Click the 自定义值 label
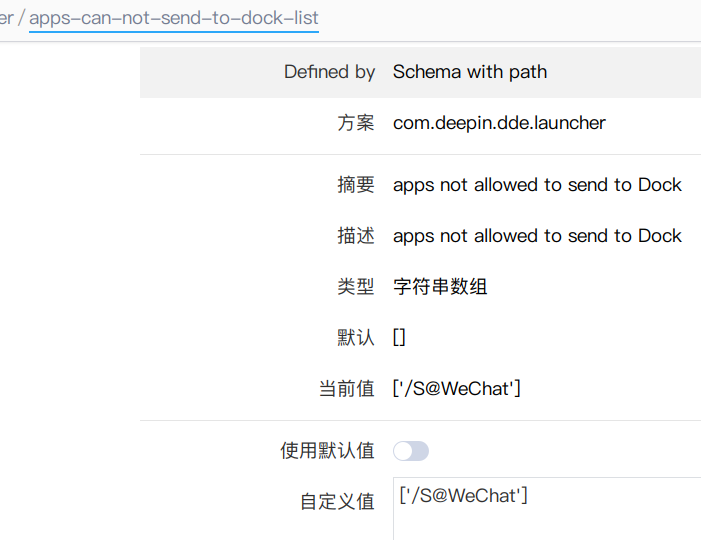Viewport: 701px width, 540px height. click(337, 502)
